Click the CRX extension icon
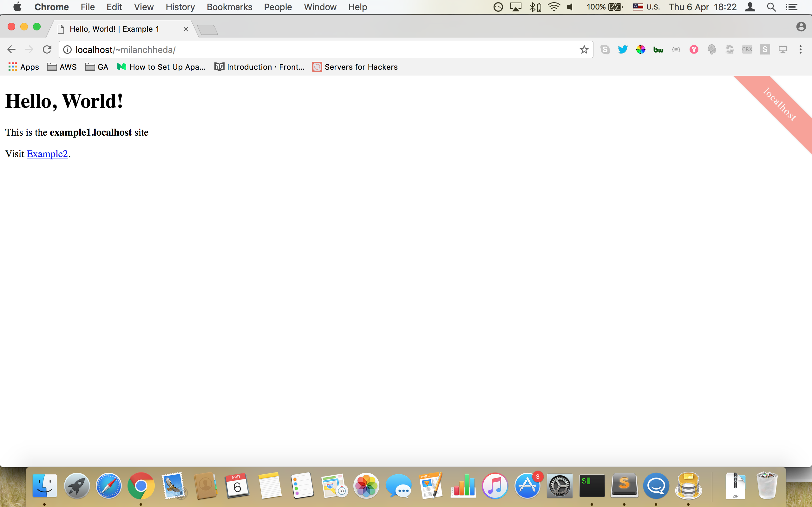The height and width of the screenshot is (507, 812). [747, 49]
